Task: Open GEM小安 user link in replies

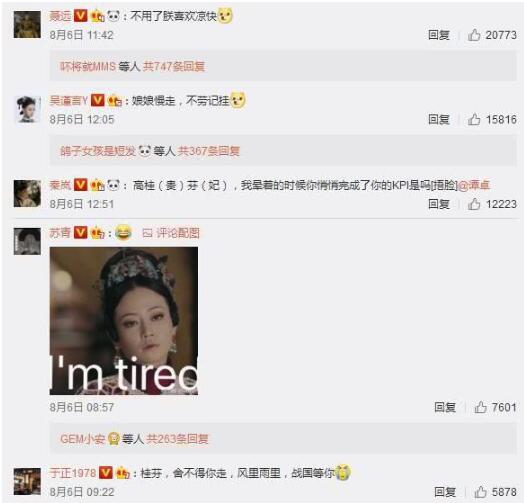Action: pos(82,438)
